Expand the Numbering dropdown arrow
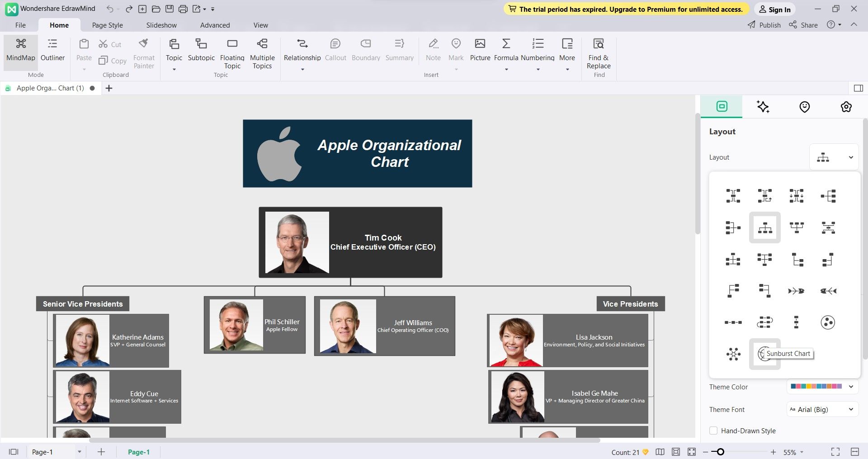This screenshot has width=868, height=459. tap(538, 70)
